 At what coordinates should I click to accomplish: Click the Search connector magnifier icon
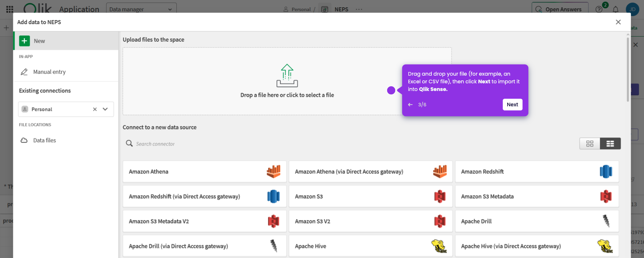(129, 143)
